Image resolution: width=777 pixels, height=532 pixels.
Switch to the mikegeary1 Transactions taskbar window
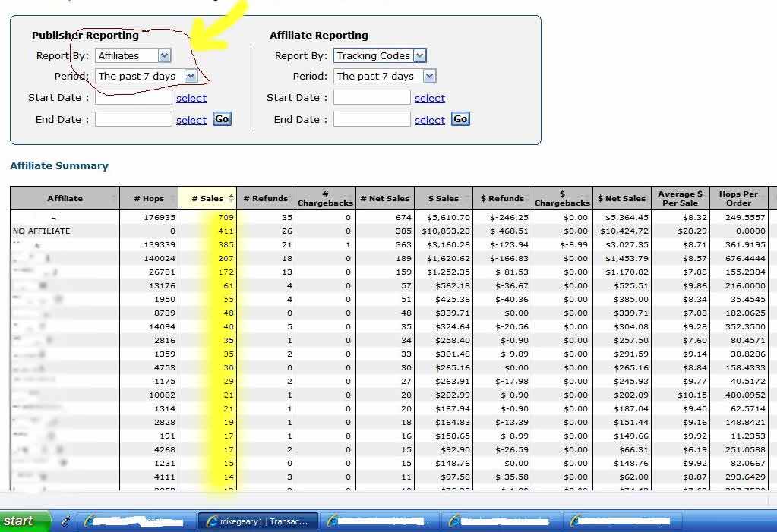(258, 521)
